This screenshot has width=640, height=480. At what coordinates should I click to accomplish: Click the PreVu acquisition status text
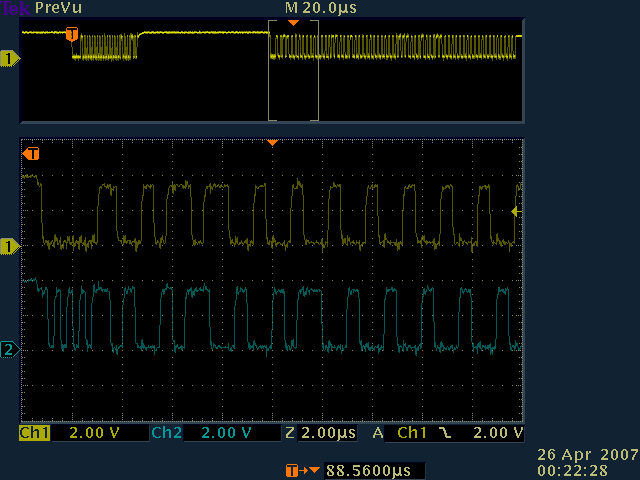point(58,8)
